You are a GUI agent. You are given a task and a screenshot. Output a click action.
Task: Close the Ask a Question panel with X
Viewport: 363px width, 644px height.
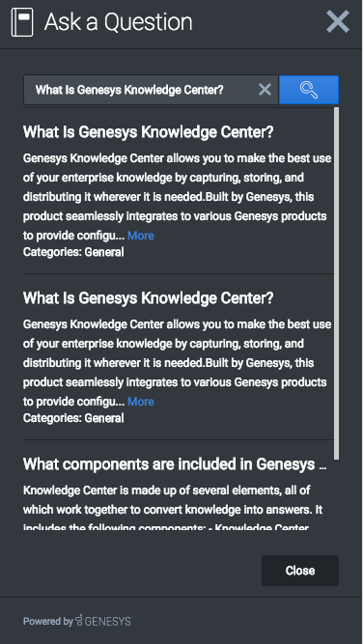[x=338, y=22]
